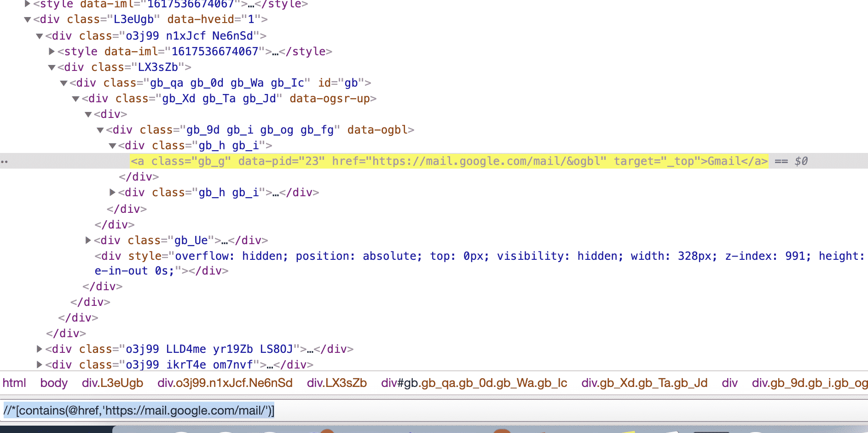
Task: Select div#gb.gb_qa breadcrumb entry
Action: [x=473, y=383]
